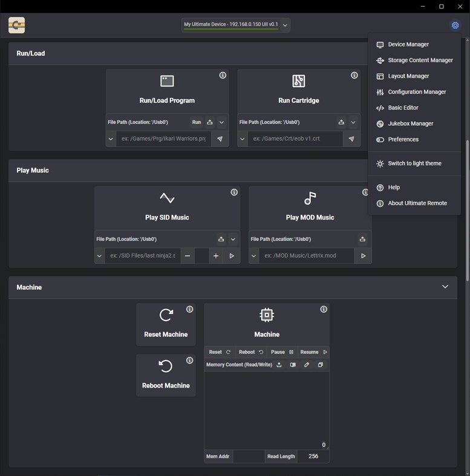Send the Run Cartridge file path
The width and height of the screenshot is (470, 476).
[351, 139]
